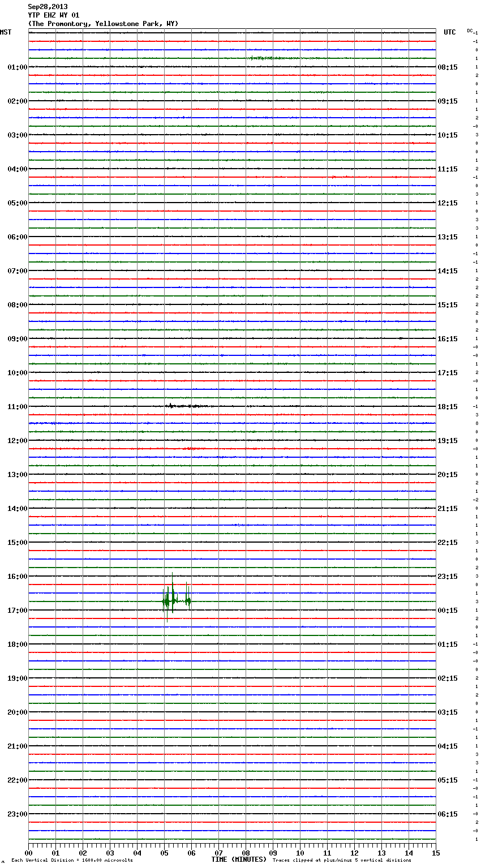Click the '19:00' MST time label
The image size is (481, 868).
point(17,678)
